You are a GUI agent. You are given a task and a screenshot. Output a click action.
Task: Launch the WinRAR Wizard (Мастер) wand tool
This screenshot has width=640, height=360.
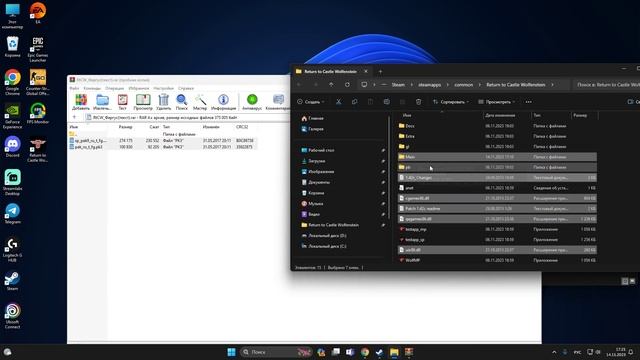click(200, 102)
